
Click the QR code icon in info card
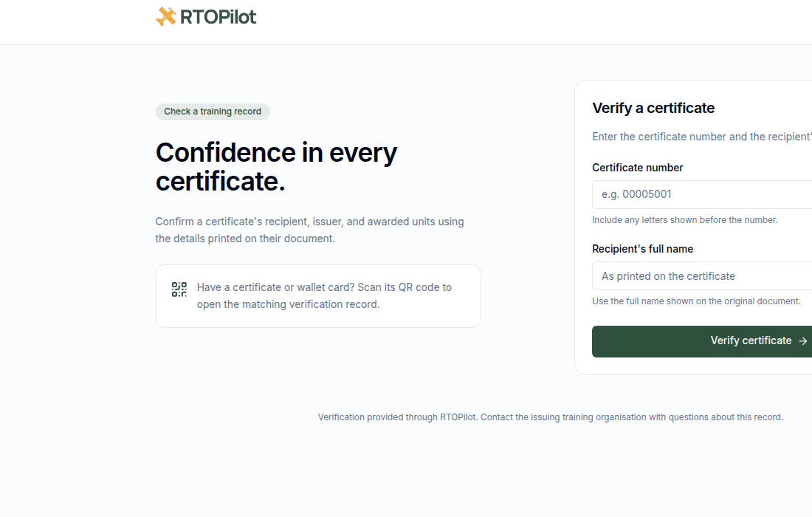coord(179,289)
